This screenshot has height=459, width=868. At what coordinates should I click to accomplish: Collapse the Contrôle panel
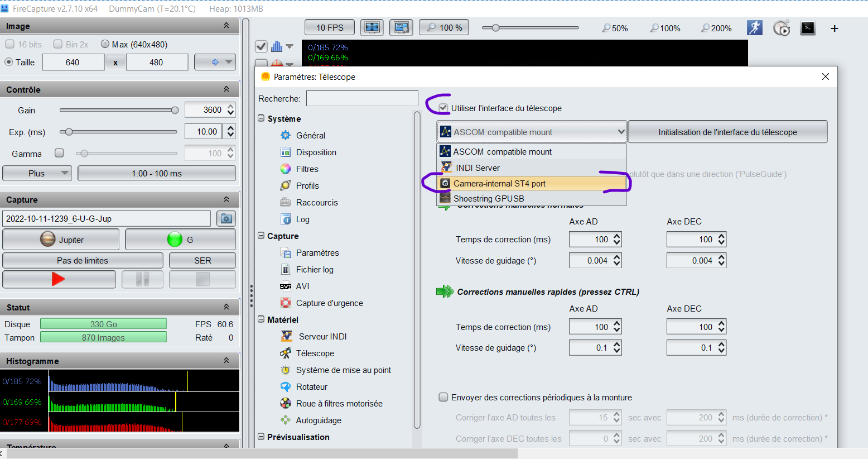(x=226, y=89)
